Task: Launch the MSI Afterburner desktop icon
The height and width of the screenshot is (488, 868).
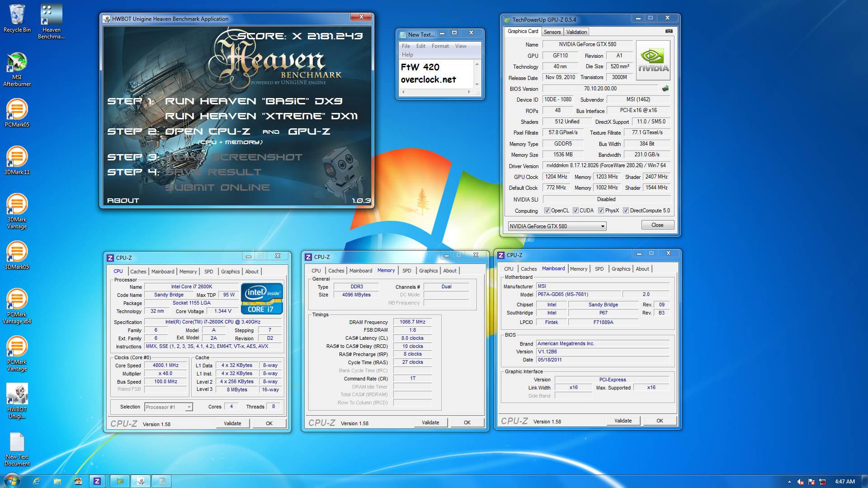Action: point(17,70)
